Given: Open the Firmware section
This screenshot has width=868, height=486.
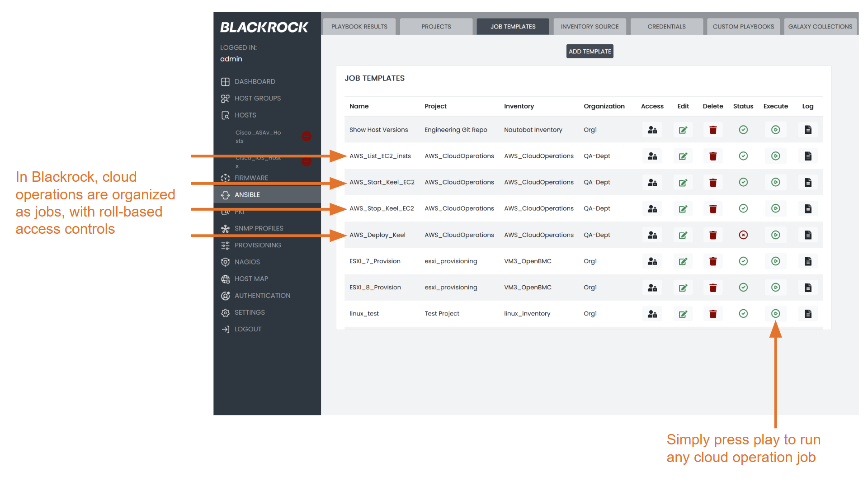Looking at the screenshot, I should tap(251, 178).
